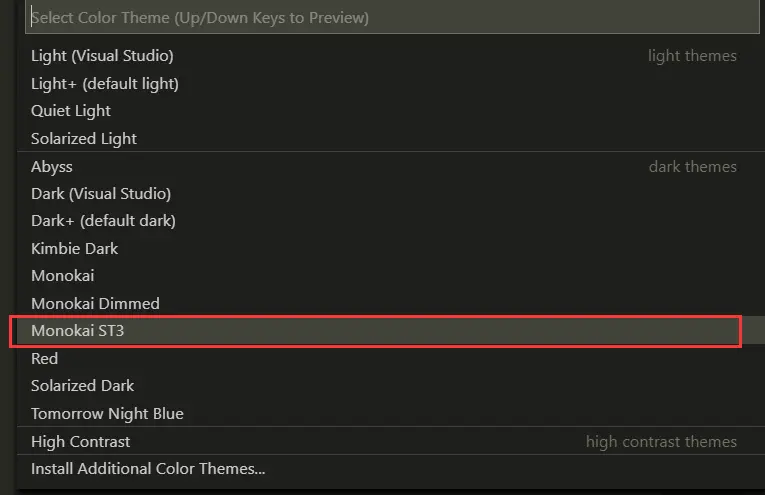Select the High Contrast theme
This screenshot has height=495, width=765.
click(x=80, y=441)
